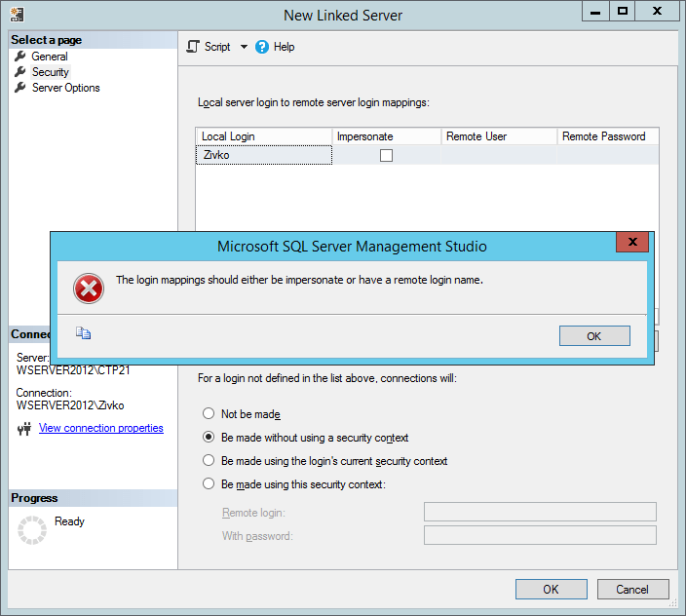The image size is (686, 616).
Task: Click the With password input field
Action: pyautogui.click(x=540, y=535)
